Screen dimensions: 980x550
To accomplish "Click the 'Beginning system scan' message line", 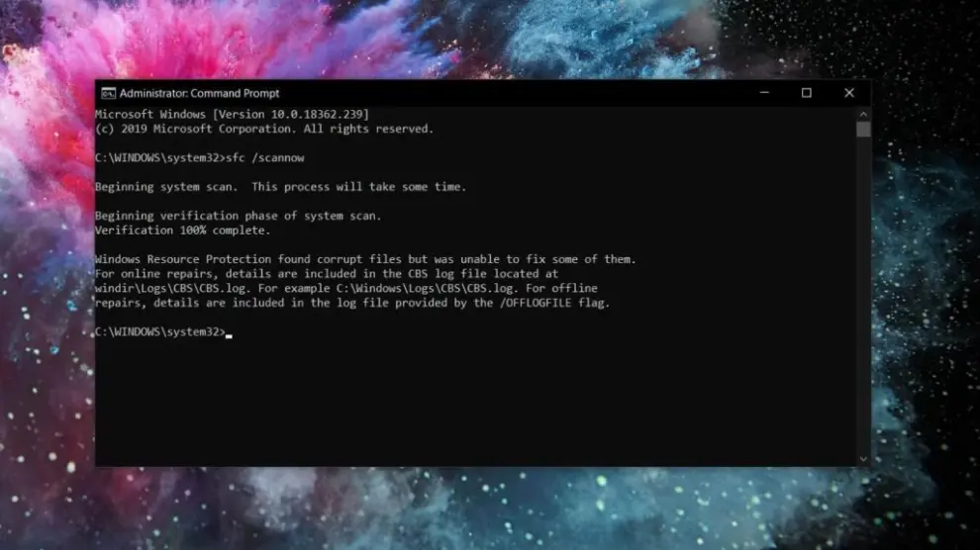I will tap(280, 187).
